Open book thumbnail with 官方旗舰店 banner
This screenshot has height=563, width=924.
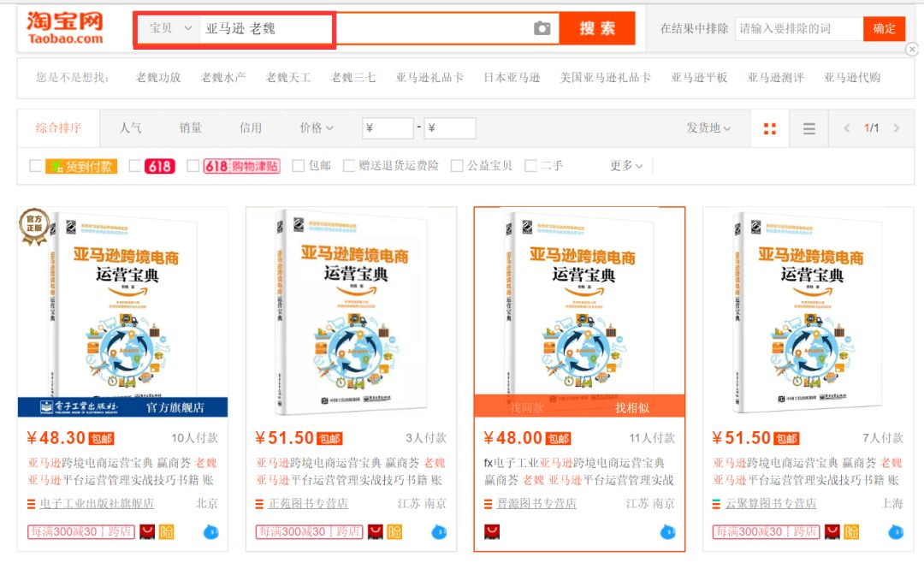click(x=122, y=312)
